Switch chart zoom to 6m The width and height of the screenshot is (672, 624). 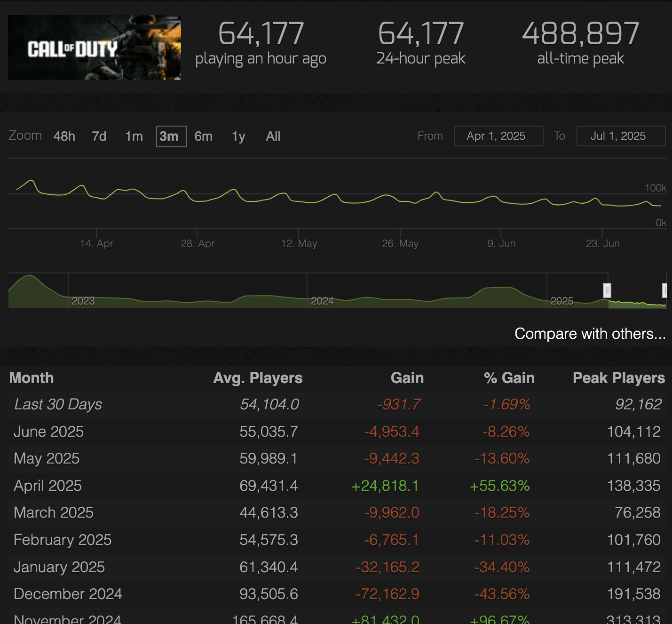[204, 136]
